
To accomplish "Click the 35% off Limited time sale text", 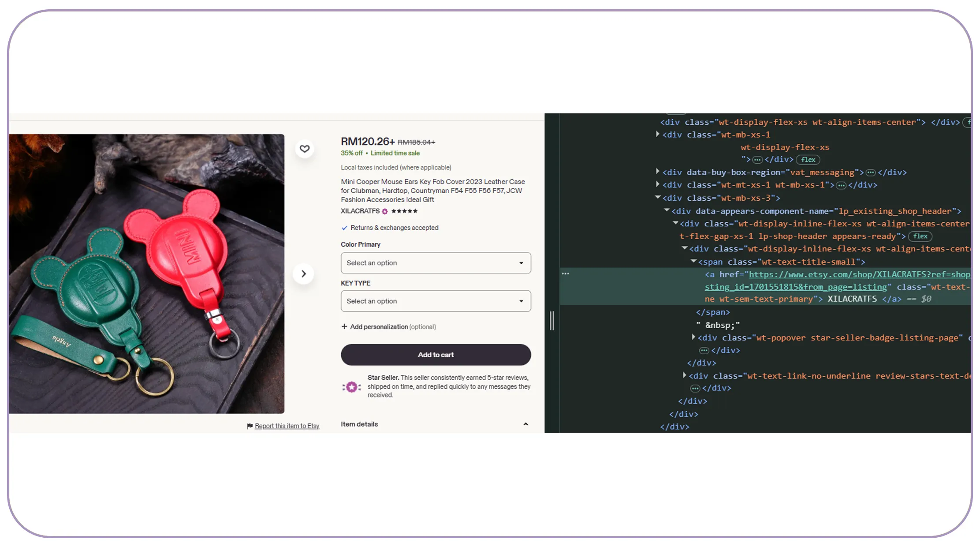I will click(380, 153).
